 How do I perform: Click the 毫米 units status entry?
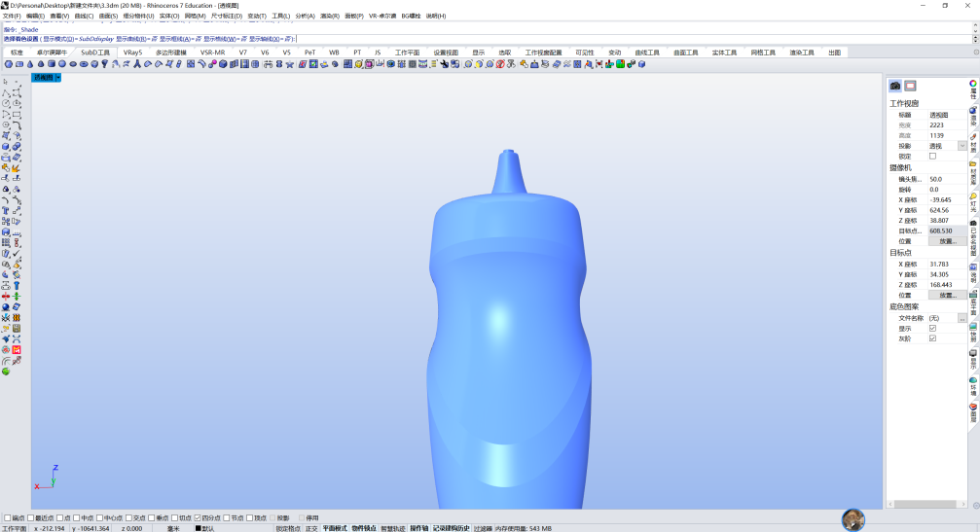click(x=174, y=528)
